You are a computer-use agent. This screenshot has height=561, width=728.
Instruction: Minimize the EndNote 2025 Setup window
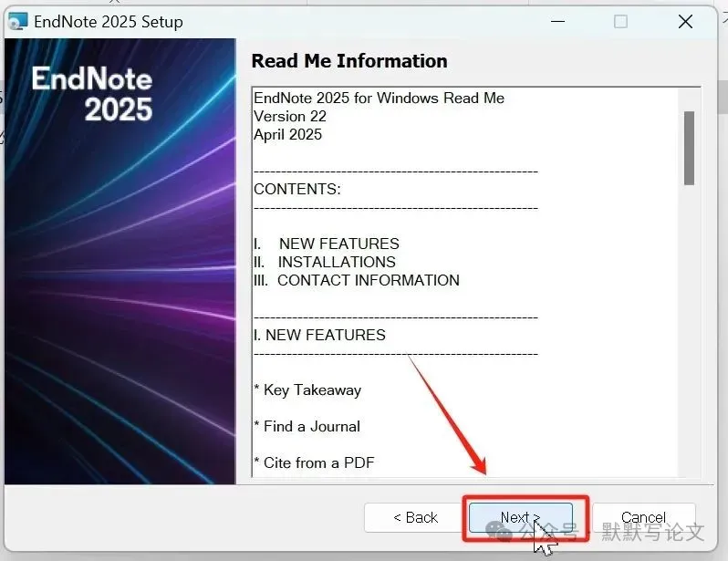[557, 21]
